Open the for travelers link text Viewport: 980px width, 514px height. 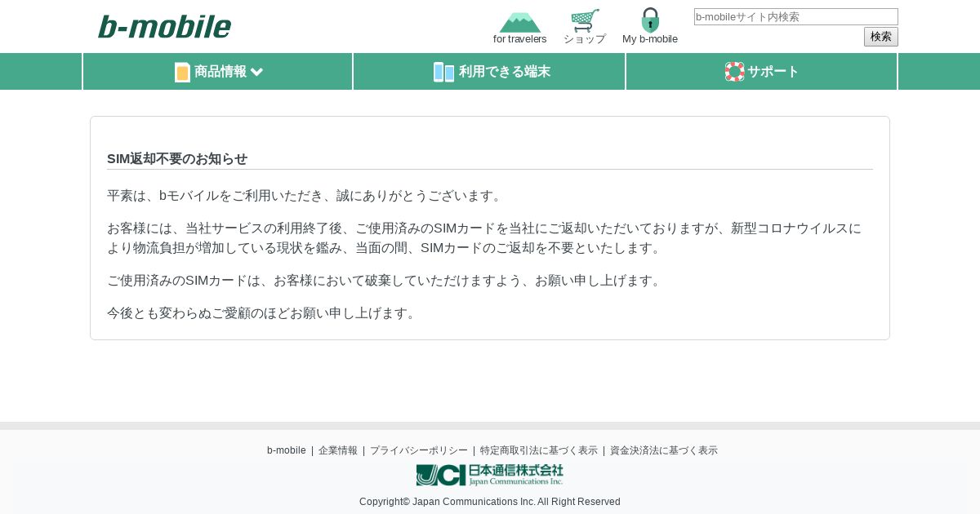pos(520,39)
